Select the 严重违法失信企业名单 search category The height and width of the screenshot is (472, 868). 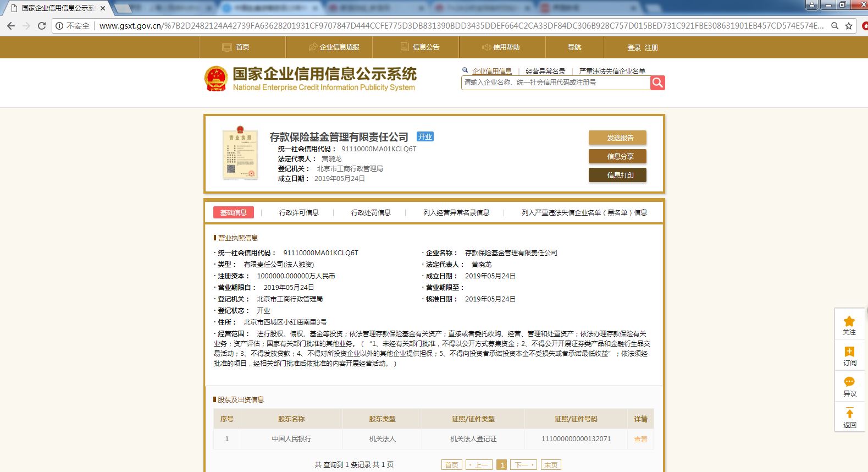[x=612, y=71]
